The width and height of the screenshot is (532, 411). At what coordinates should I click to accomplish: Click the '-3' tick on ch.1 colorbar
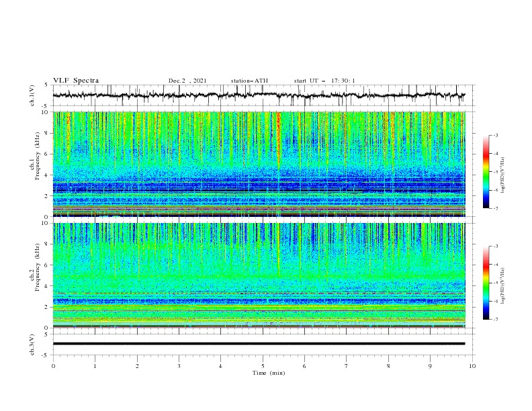(x=495, y=135)
